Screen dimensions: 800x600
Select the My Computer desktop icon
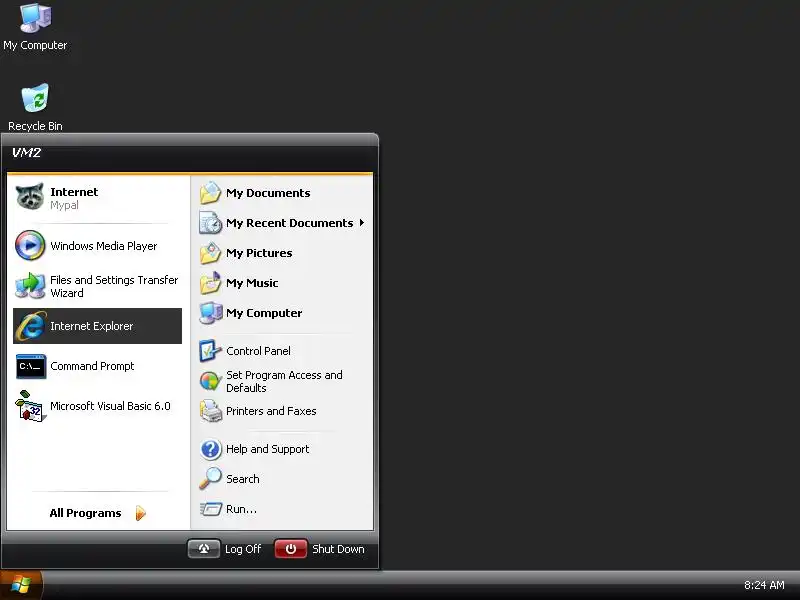click(x=35, y=19)
